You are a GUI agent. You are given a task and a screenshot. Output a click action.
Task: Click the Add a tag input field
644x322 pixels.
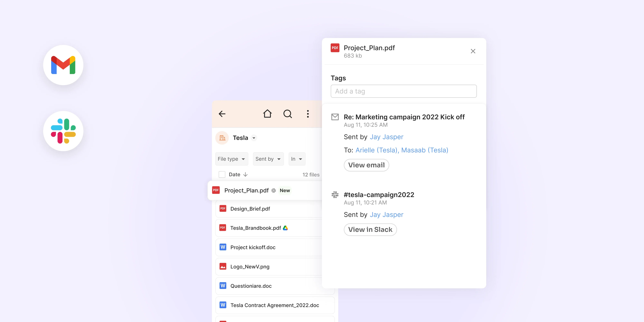(x=403, y=91)
